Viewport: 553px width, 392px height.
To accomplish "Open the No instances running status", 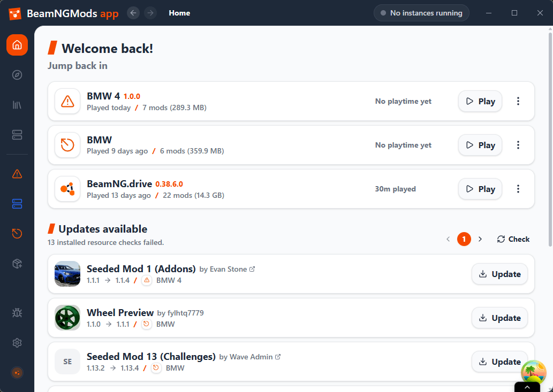I will pyautogui.click(x=421, y=13).
